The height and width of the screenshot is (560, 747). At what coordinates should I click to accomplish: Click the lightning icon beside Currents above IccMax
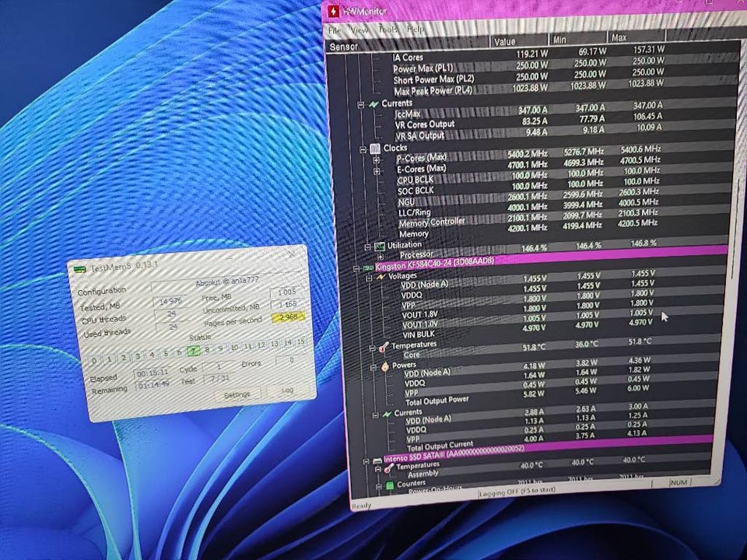[x=373, y=104]
